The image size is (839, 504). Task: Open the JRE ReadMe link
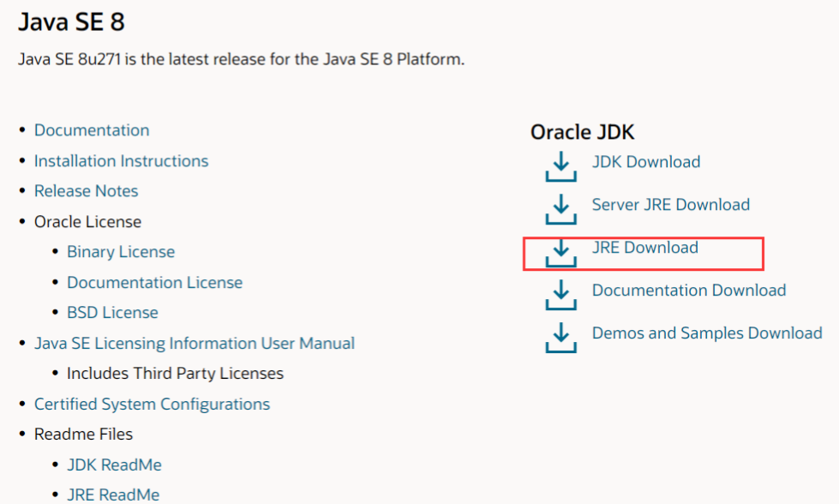pyautogui.click(x=113, y=495)
